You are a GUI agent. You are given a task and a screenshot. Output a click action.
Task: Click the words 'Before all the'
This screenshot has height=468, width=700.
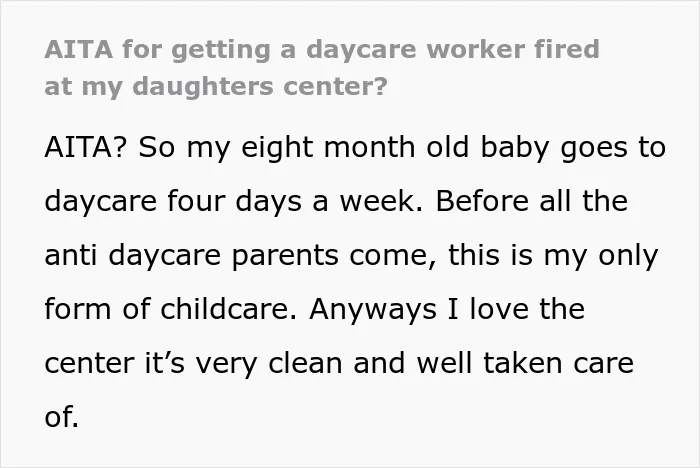pos(532,201)
